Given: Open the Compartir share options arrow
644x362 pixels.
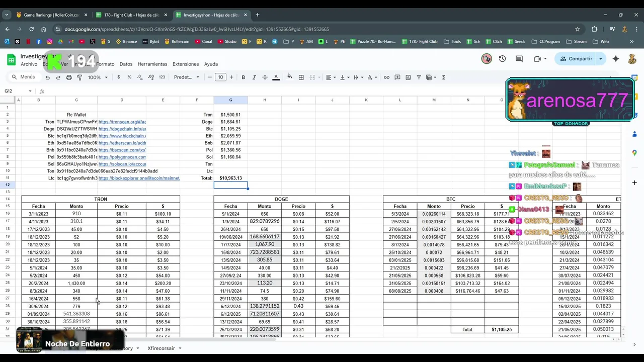Looking at the screenshot, I should click(600, 59).
